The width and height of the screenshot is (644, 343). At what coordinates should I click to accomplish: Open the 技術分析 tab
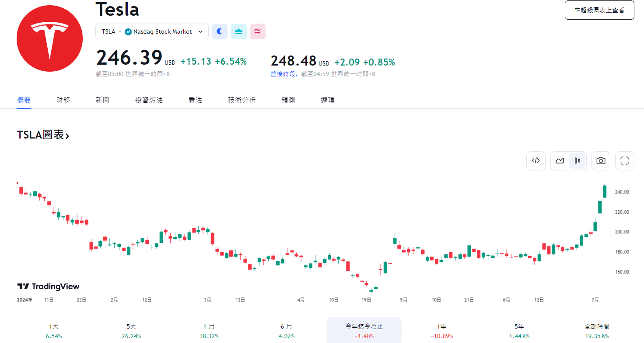[x=241, y=100]
